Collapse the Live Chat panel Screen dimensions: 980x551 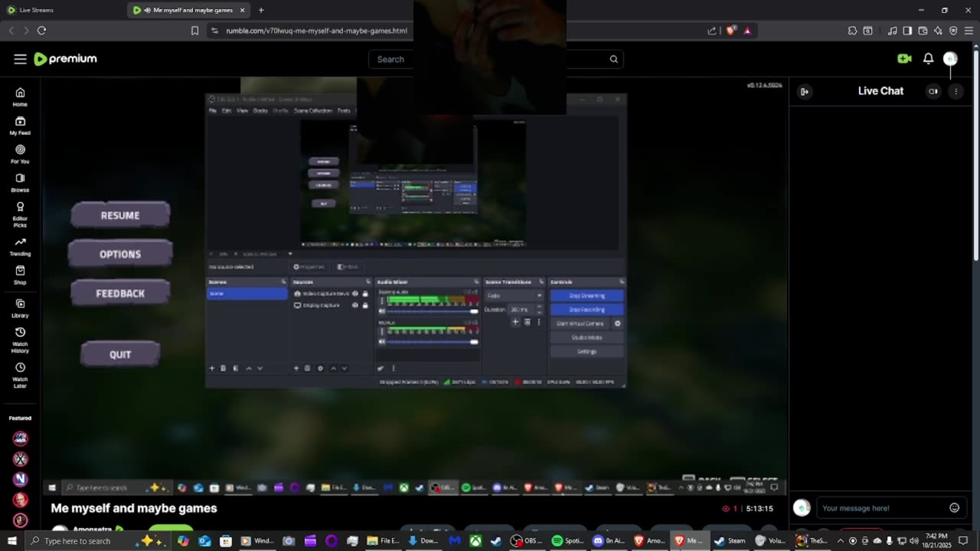(804, 91)
